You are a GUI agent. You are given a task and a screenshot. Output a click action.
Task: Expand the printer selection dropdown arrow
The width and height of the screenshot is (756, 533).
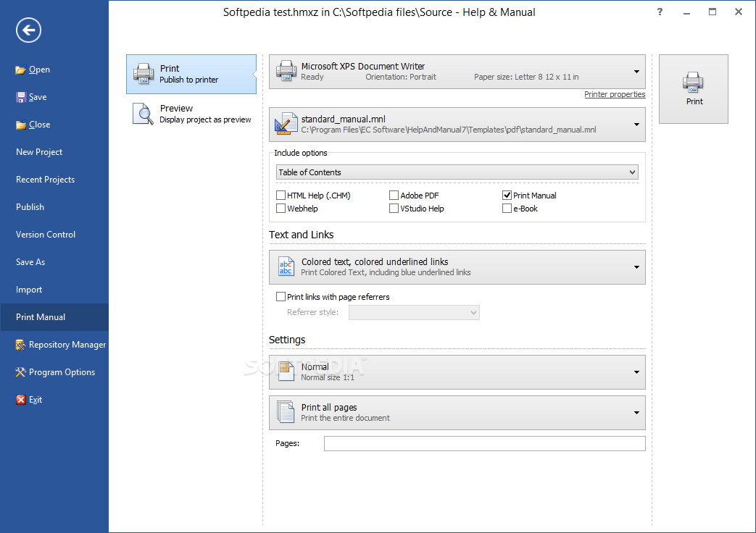coord(636,72)
